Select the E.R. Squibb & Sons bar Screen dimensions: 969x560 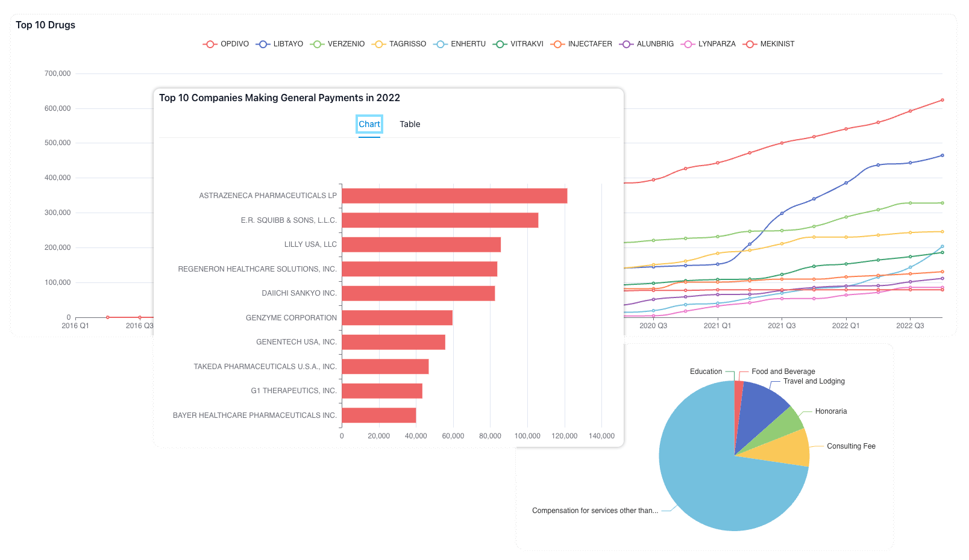pyautogui.click(x=440, y=220)
